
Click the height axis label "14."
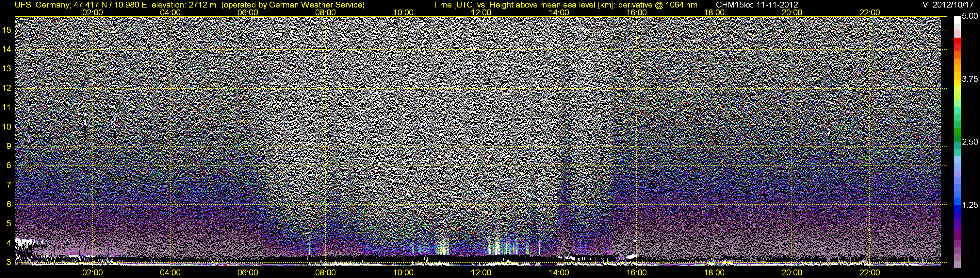(8, 49)
